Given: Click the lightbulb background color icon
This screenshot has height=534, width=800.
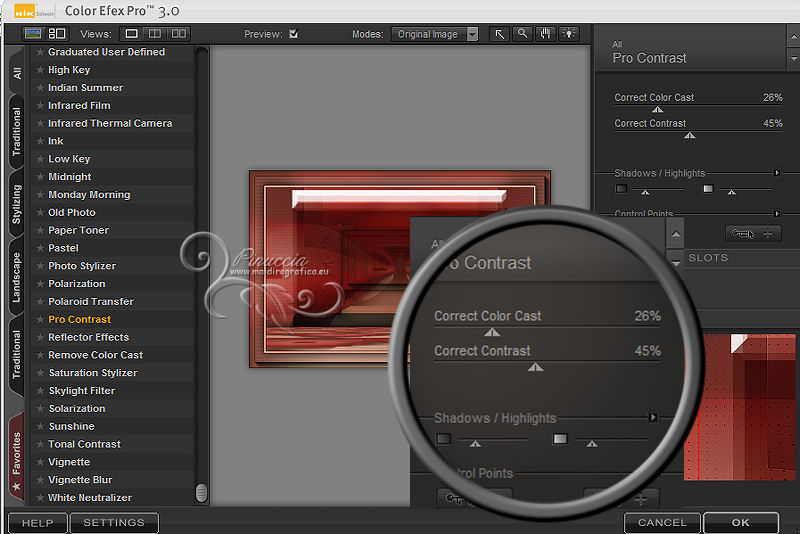Looking at the screenshot, I should pos(569,34).
